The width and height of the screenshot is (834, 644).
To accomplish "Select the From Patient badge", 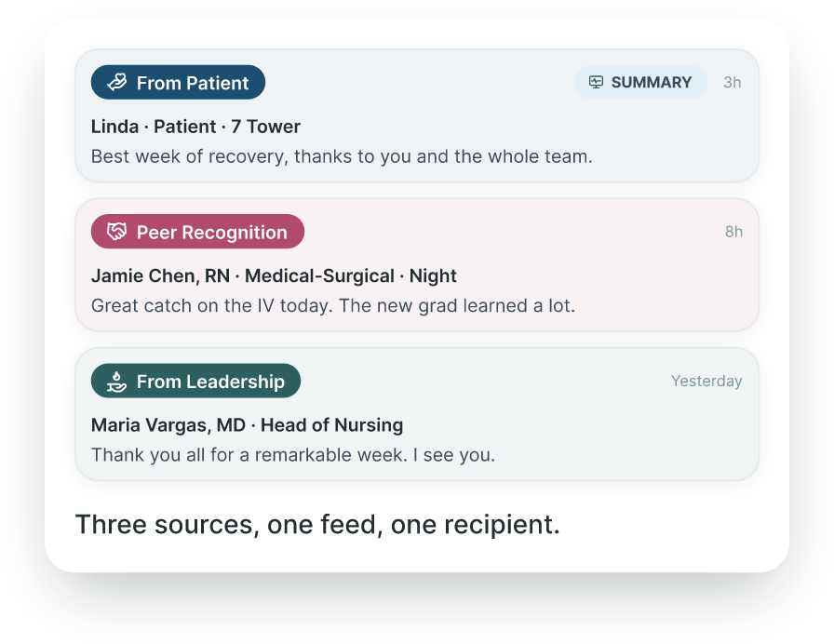I will 178,83.
